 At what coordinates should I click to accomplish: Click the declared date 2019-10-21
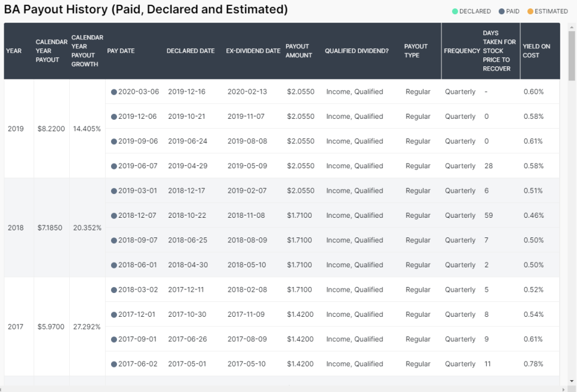(x=186, y=116)
